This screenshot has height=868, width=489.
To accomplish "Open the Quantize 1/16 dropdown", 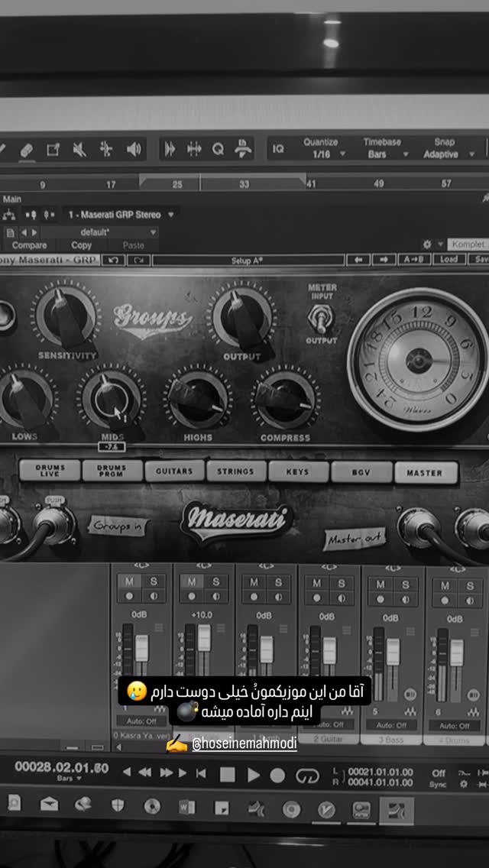I will click(324, 148).
